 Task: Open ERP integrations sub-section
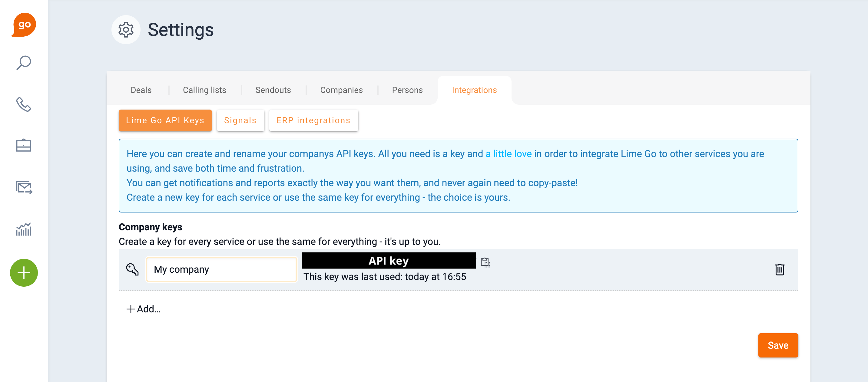(313, 120)
